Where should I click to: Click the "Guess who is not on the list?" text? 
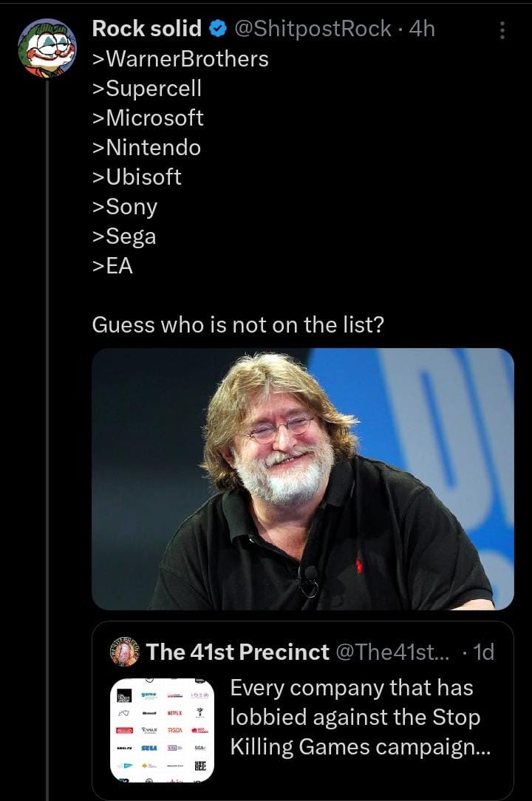[x=237, y=325]
